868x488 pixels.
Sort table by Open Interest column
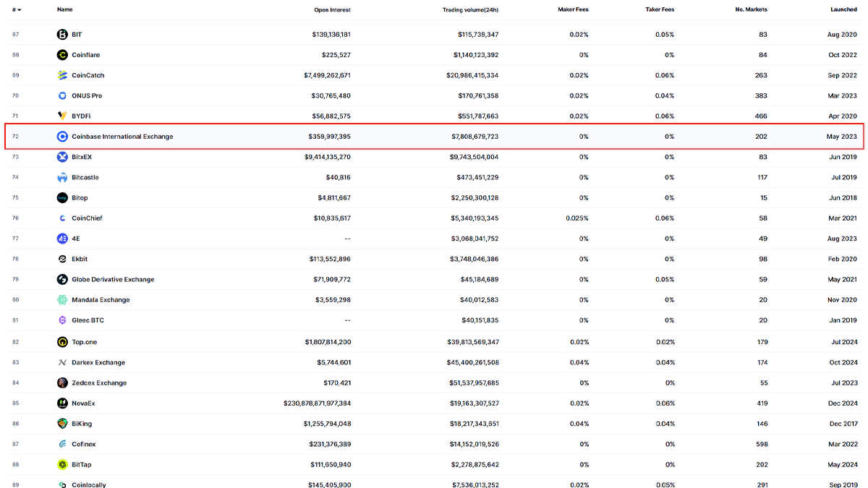[332, 10]
